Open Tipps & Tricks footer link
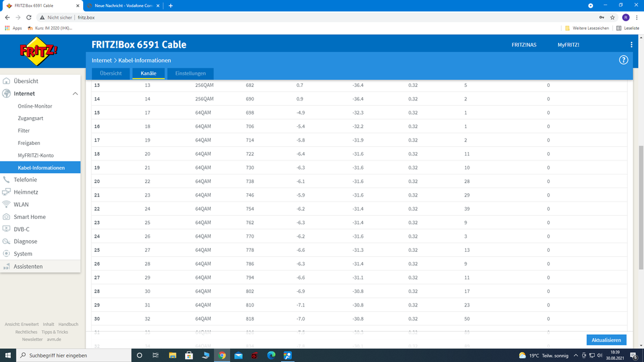The image size is (644, 362). pyautogui.click(x=55, y=332)
